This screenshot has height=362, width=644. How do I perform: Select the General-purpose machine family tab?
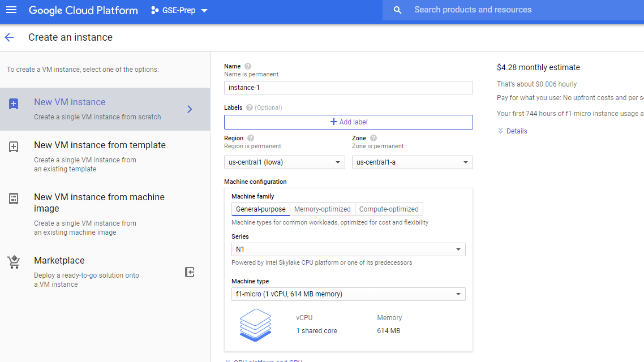tap(261, 209)
